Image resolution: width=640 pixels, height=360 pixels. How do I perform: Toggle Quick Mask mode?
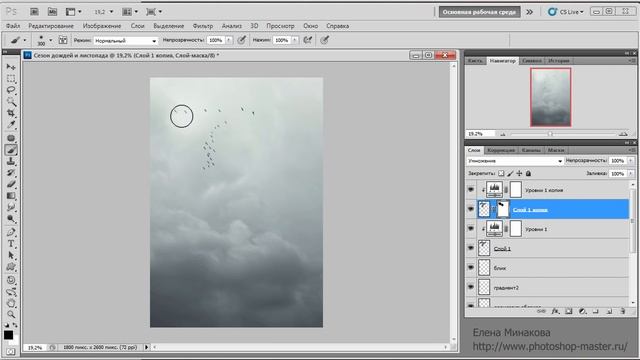tap(11, 351)
